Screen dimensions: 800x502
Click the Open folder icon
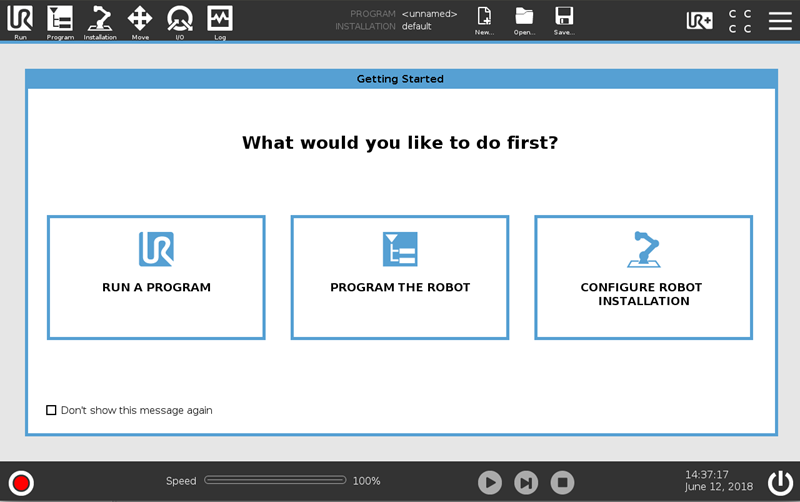[x=524, y=20]
